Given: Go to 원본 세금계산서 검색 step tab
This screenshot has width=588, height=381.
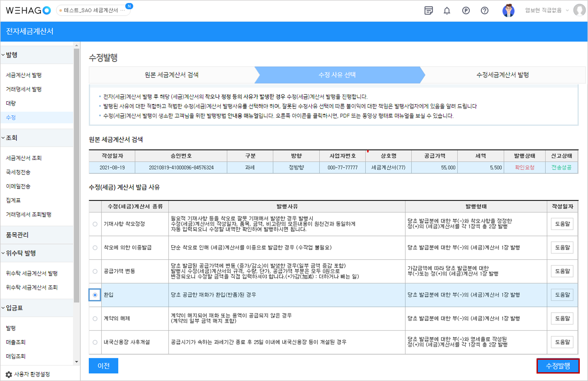Looking at the screenshot, I should (171, 75).
